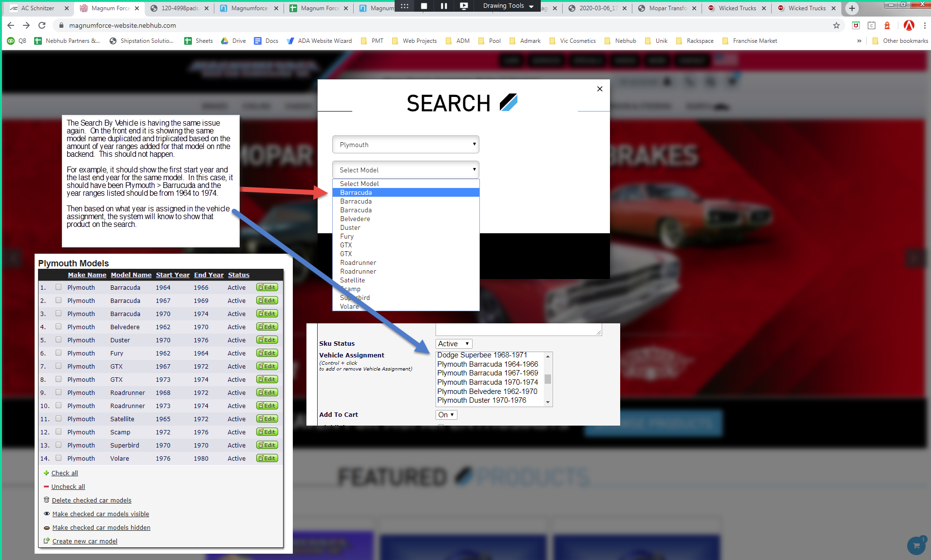Viewport: 931px width, 560px height.
Task: Open the shopping cart floating icon
Action: [x=916, y=545]
